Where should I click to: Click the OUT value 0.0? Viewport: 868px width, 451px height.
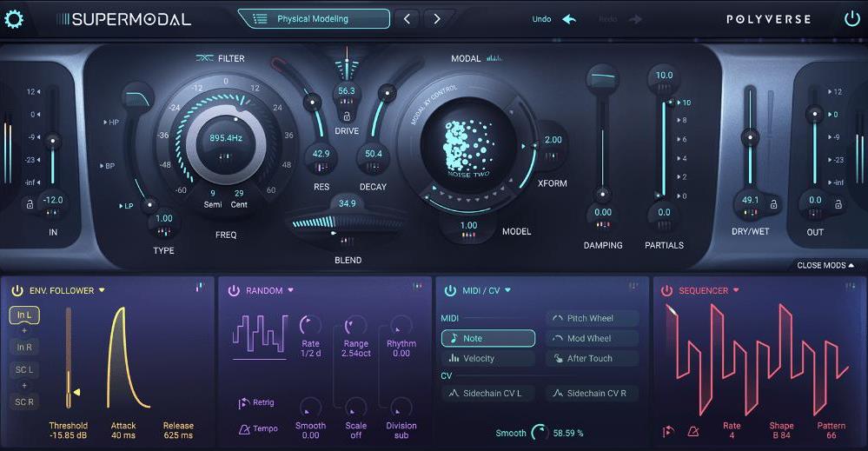815,201
